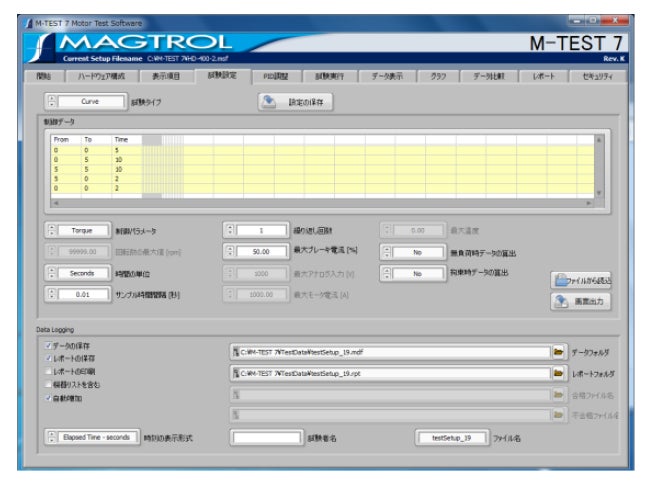Click the grayed fail-file folder icon

point(558,415)
